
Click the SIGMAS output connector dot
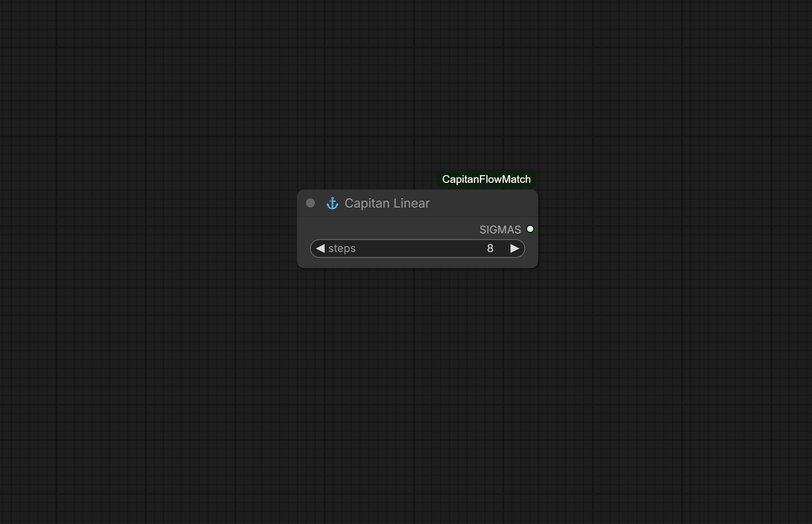(x=530, y=229)
